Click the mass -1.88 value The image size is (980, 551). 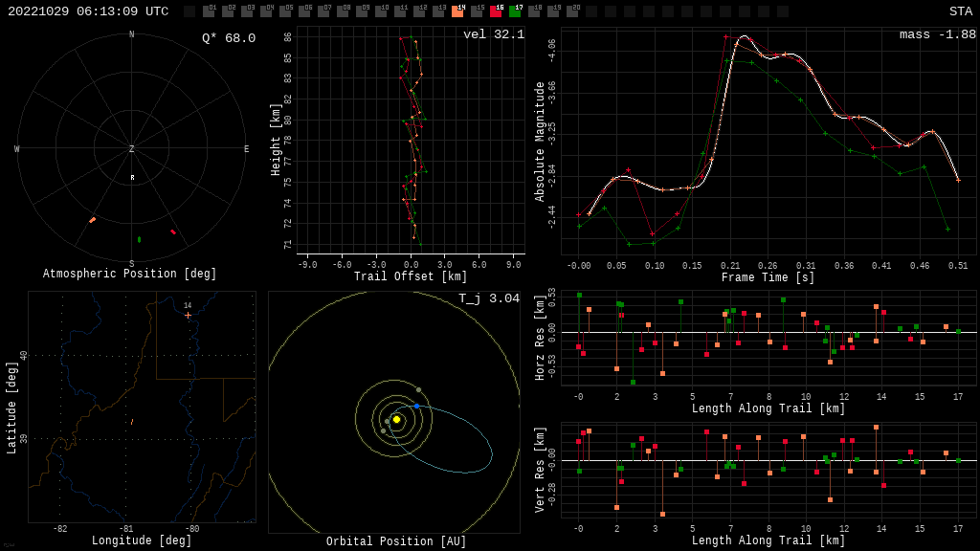[938, 34]
